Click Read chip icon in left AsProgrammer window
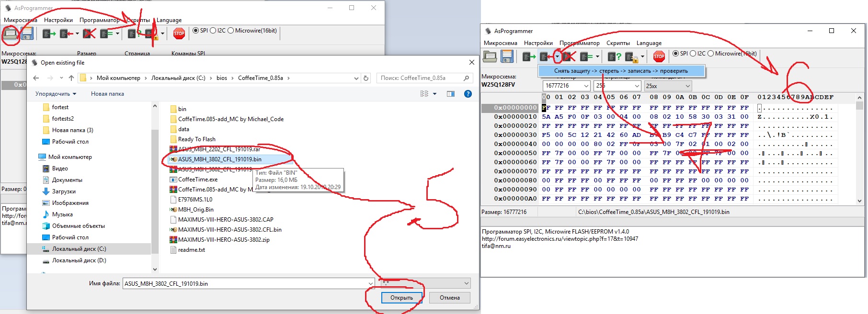This screenshot has height=314, width=868. click(49, 34)
